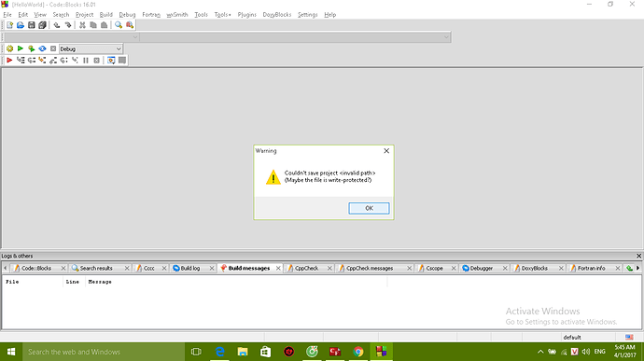The width and height of the screenshot is (644, 361).
Task: Switch to the Build log tab
Action: [190, 268]
